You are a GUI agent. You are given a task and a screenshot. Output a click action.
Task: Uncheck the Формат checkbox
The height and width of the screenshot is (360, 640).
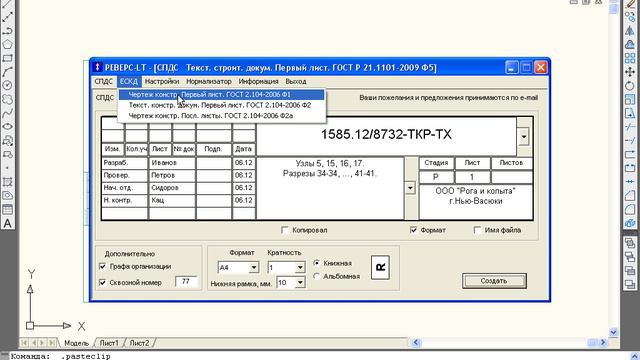tap(413, 230)
